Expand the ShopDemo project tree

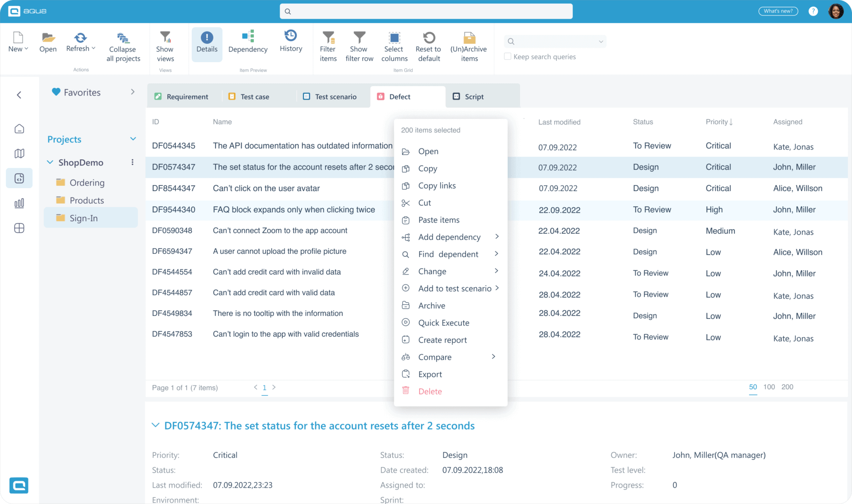pyautogui.click(x=51, y=162)
